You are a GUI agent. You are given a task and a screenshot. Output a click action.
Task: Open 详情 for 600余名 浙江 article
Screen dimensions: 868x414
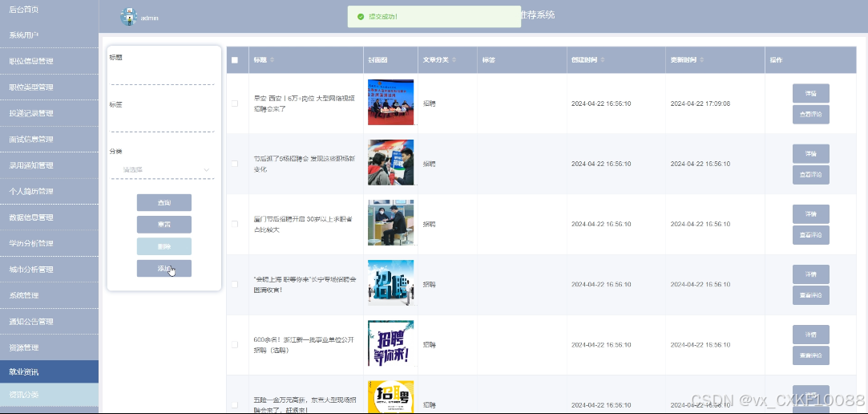coord(810,335)
